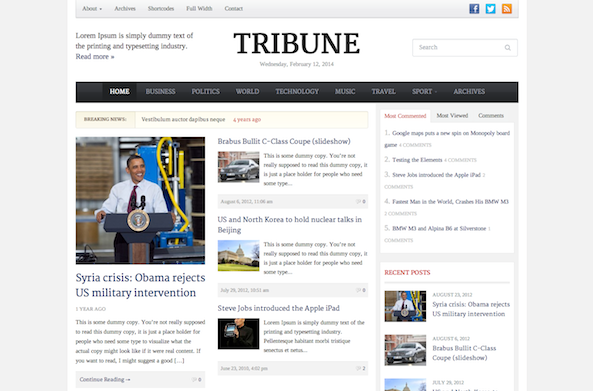
Task: Open the Brabus Bullit C-Class Coupe headline
Action: [x=284, y=141]
